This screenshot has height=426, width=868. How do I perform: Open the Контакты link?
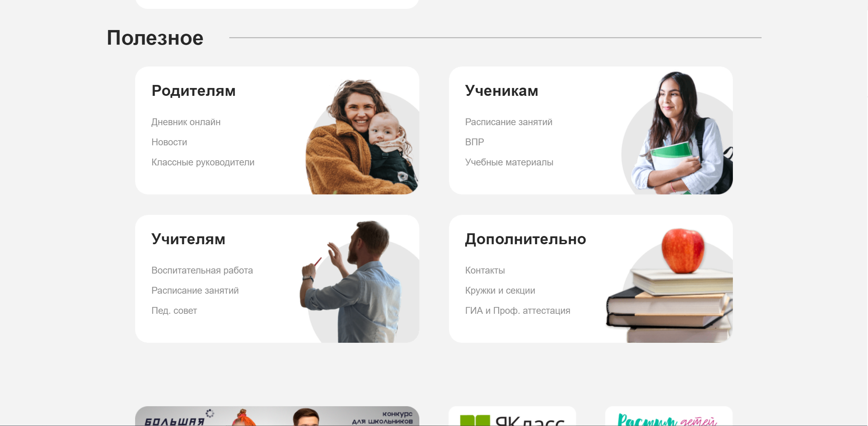tap(485, 270)
